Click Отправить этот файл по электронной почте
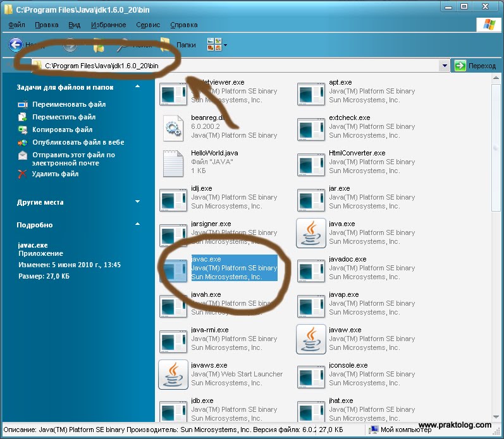Image resolution: width=504 pixels, height=439 pixels. coord(73,159)
